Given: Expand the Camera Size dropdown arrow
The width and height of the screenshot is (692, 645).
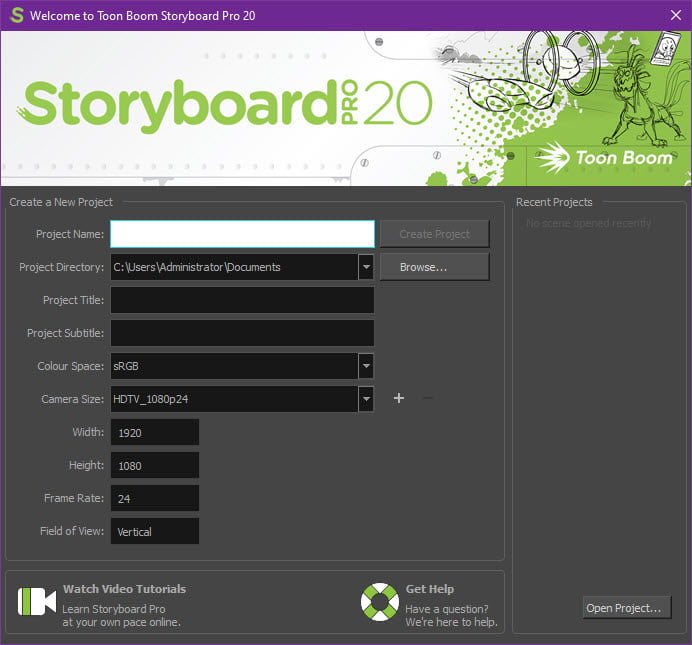Looking at the screenshot, I should click(366, 399).
